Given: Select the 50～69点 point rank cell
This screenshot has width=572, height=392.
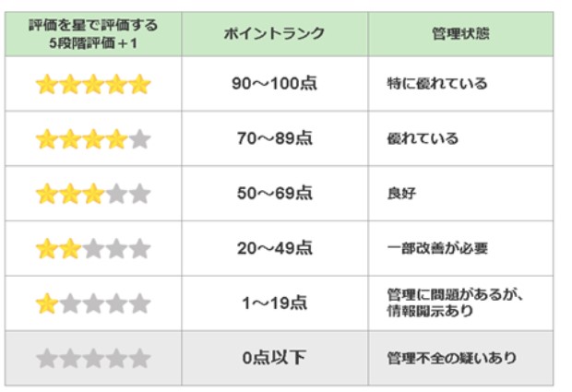Looking at the screenshot, I should (274, 194).
